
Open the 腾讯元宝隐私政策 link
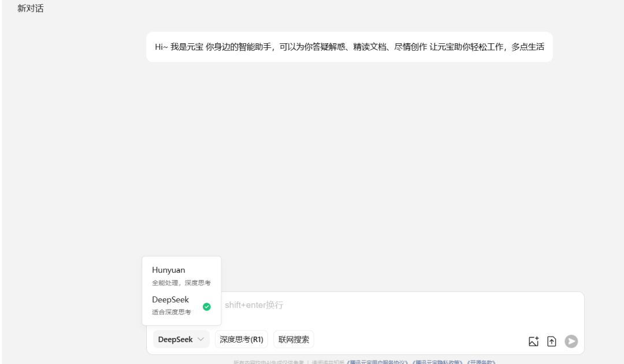point(438,362)
